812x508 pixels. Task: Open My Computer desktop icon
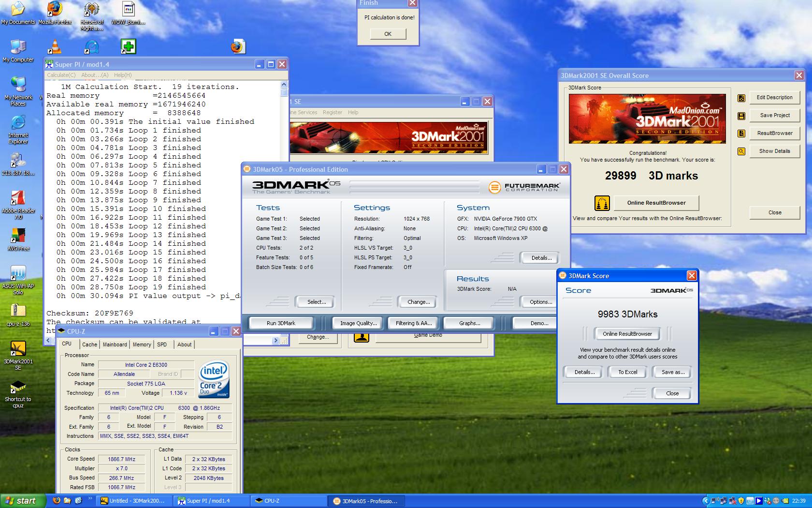[18, 51]
